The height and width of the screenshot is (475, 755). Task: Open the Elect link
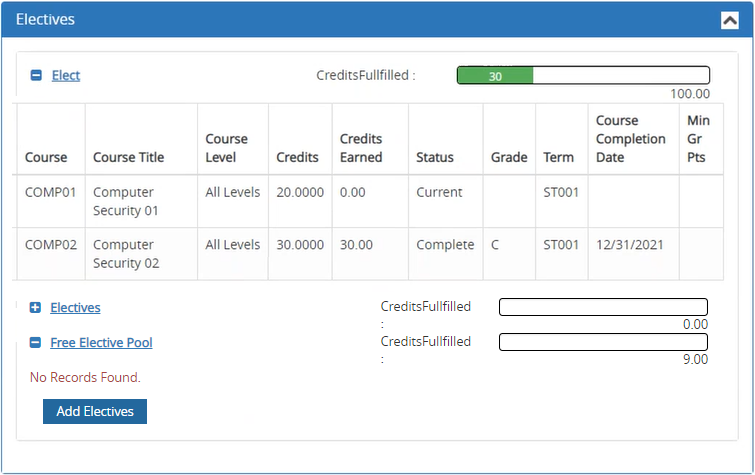[66, 75]
